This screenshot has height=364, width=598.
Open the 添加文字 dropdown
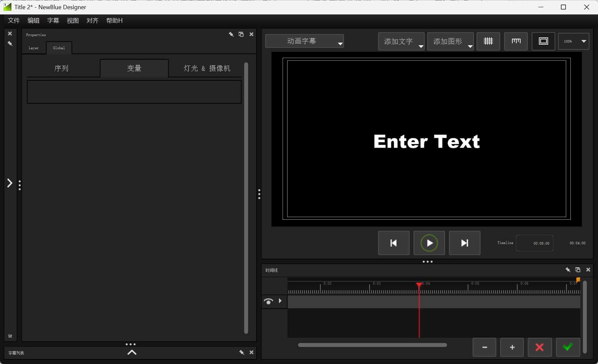click(401, 41)
